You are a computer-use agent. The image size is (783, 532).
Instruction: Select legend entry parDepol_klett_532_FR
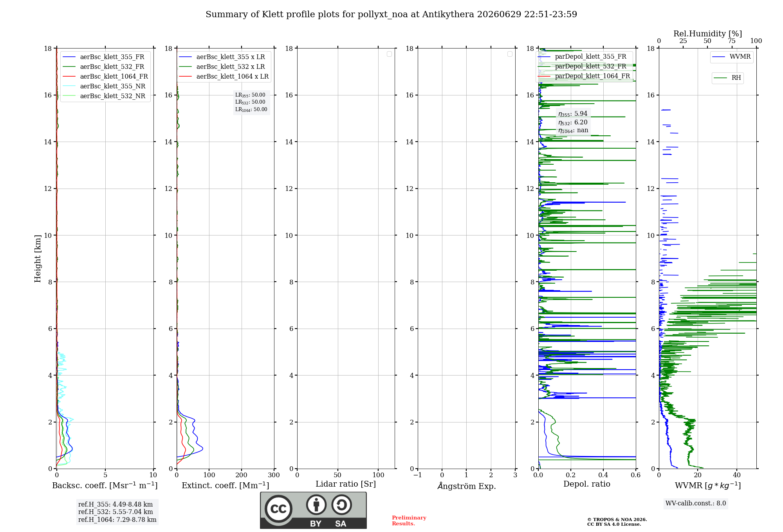click(x=583, y=66)
